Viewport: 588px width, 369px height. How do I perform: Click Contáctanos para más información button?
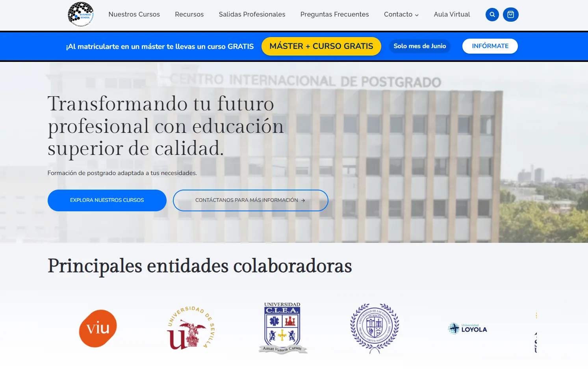point(250,200)
